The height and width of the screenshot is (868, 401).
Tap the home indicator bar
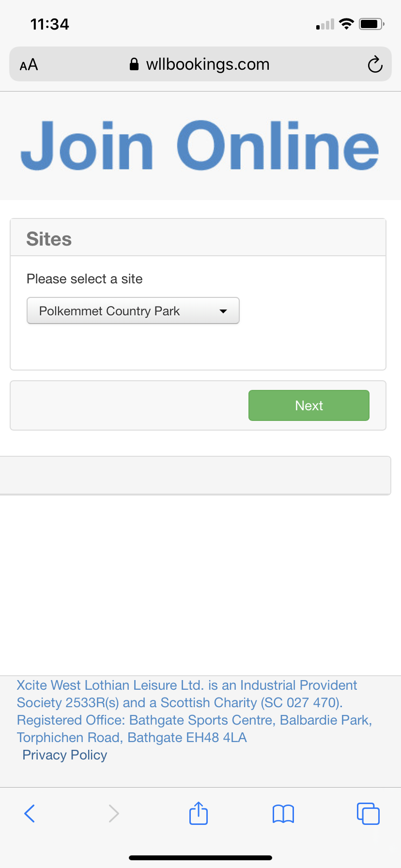pyautogui.click(x=200, y=857)
